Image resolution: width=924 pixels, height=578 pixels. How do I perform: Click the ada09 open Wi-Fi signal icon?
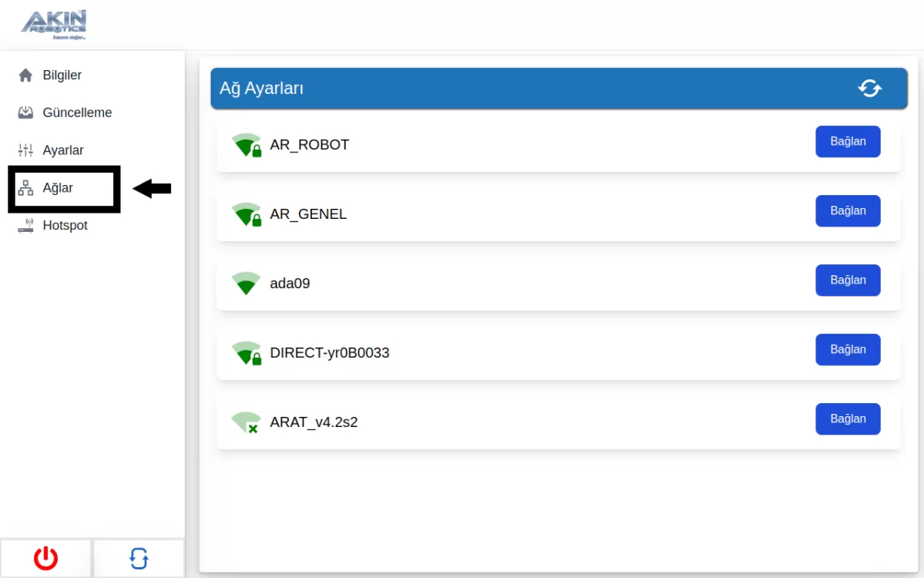click(246, 284)
